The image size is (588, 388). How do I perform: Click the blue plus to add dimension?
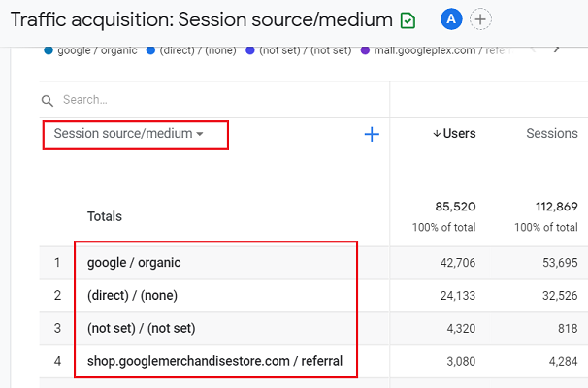click(x=371, y=135)
